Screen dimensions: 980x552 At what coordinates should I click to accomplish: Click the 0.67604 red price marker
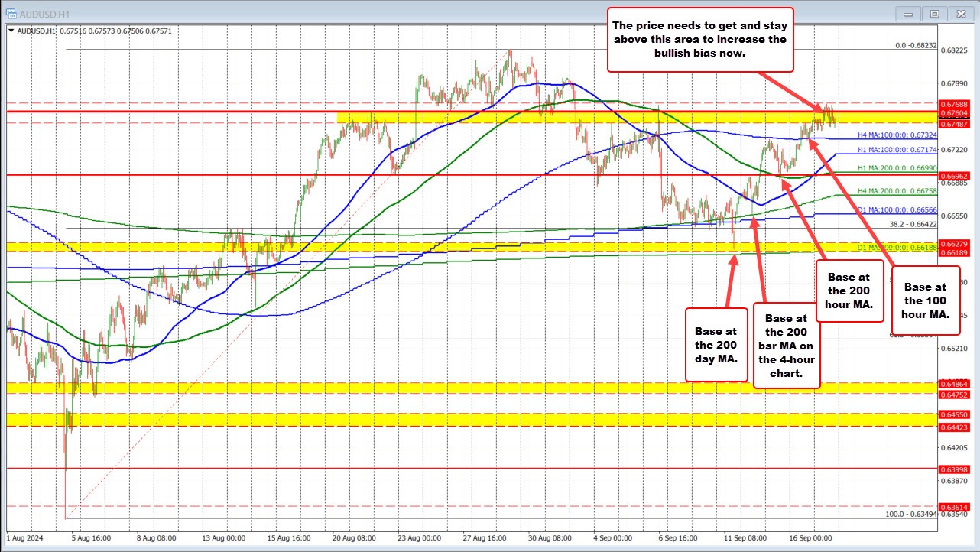(954, 114)
